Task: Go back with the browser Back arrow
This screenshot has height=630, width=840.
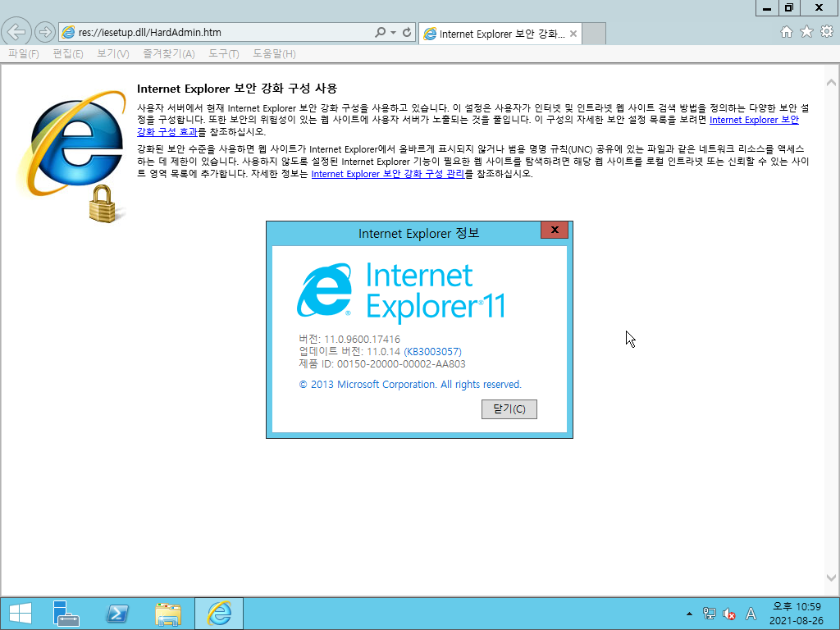Action: pyautogui.click(x=16, y=32)
